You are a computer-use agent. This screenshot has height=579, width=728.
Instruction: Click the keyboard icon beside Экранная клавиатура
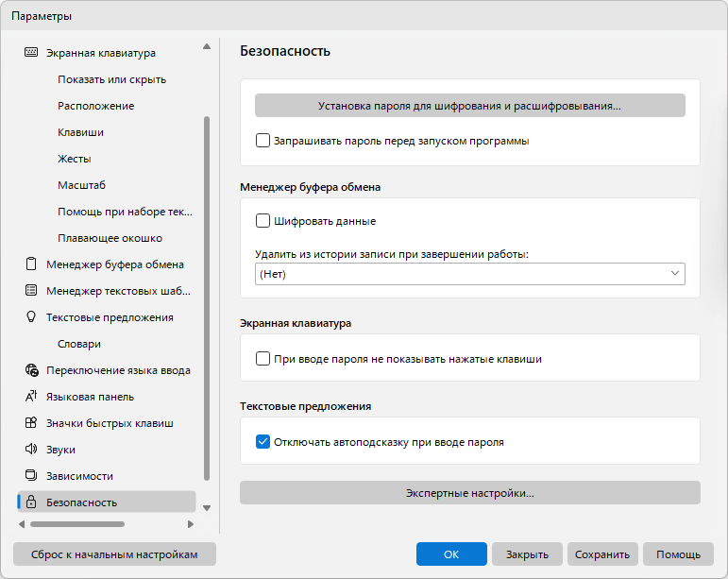(x=31, y=52)
